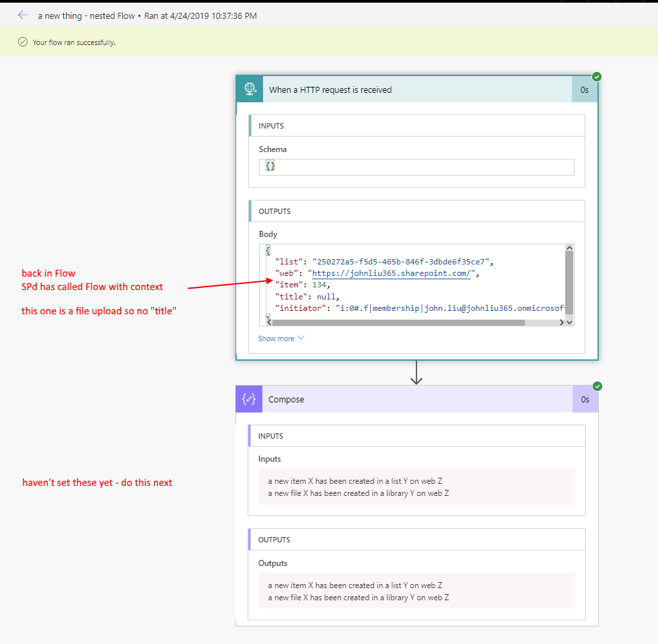The height and width of the screenshot is (644, 658).
Task: Click the connector arrow between the two steps
Action: (416, 373)
